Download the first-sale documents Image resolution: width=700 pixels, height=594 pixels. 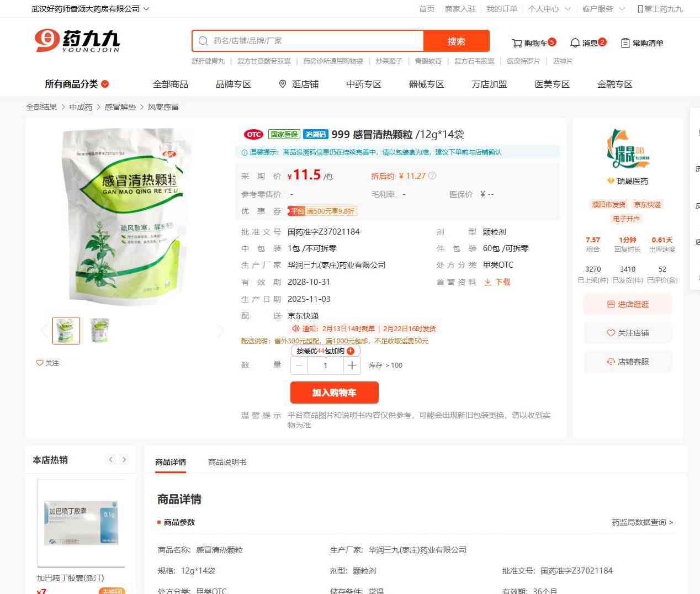click(x=497, y=282)
